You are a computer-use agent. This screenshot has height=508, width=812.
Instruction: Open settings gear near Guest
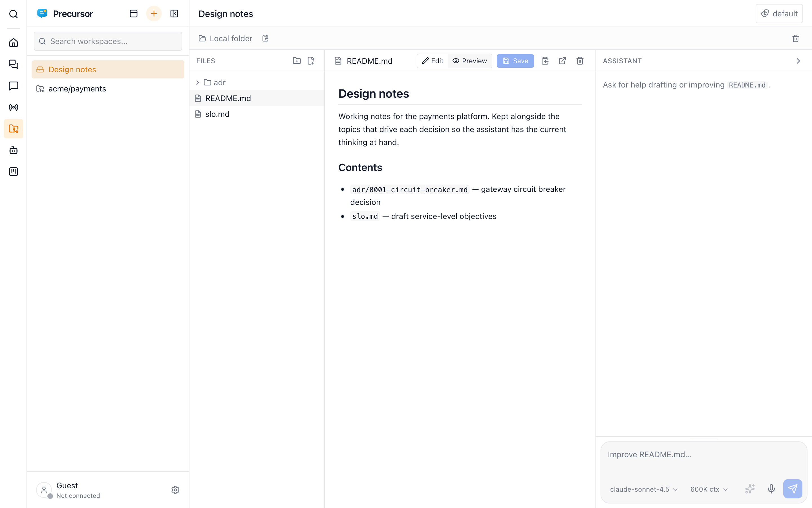tap(175, 490)
